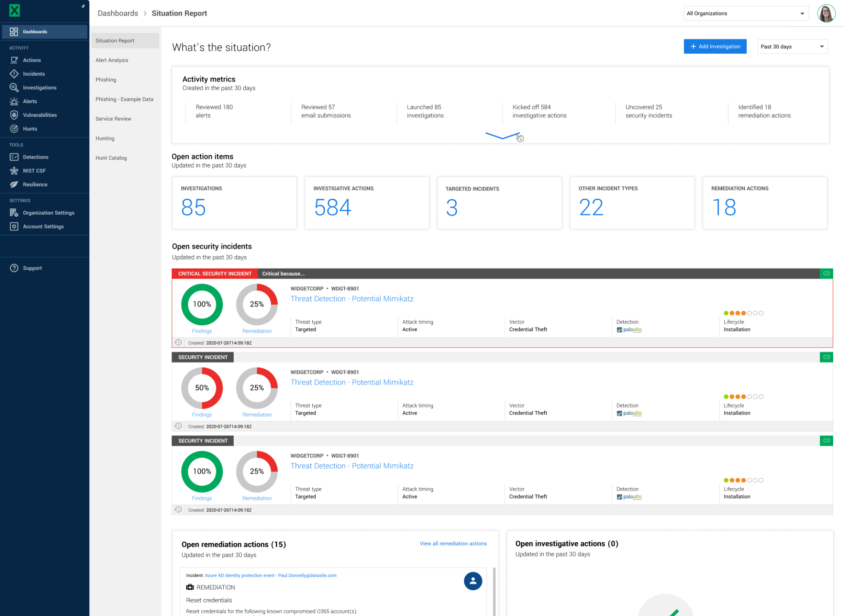The width and height of the screenshot is (844, 616).
Task: Open the All Organizations dropdown
Action: pyautogui.click(x=746, y=13)
